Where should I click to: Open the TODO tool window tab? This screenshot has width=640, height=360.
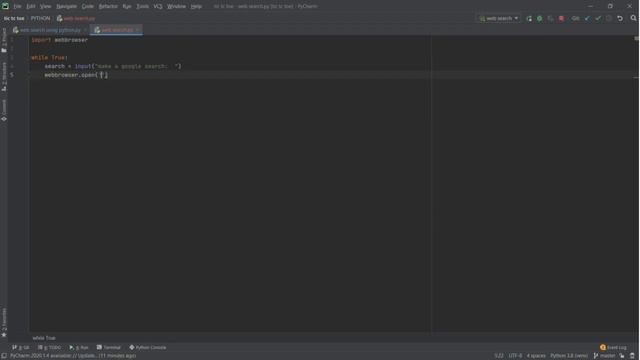click(49, 347)
